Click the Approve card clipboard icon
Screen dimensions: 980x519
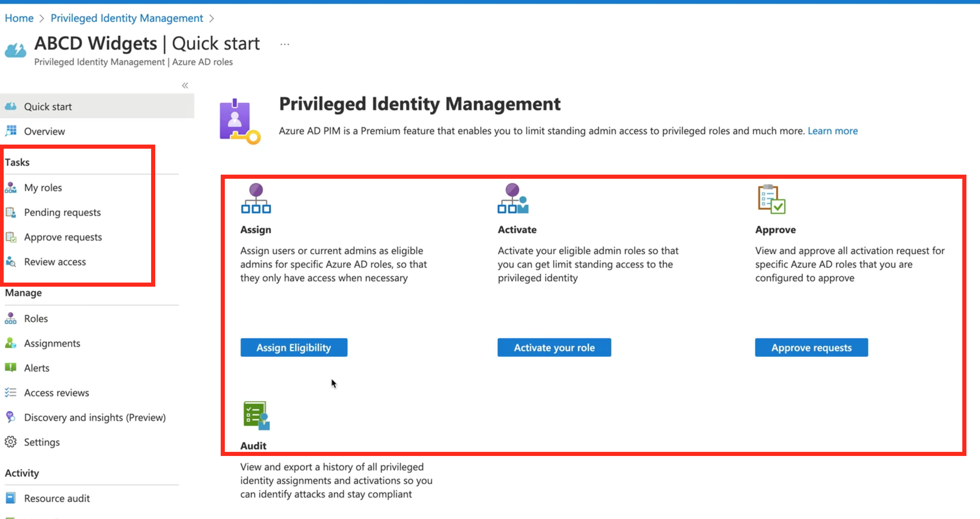tap(772, 199)
